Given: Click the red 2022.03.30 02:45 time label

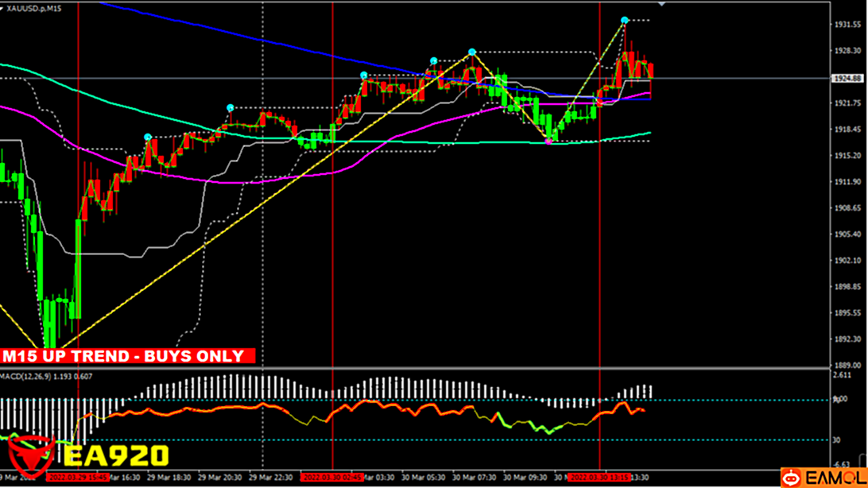Looking at the screenshot, I should pyautogui.click(x=332, y=478).
